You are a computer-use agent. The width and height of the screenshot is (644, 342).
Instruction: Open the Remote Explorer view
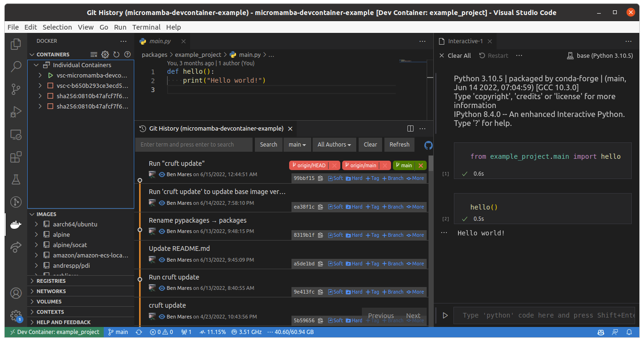[x=16, y=135]
